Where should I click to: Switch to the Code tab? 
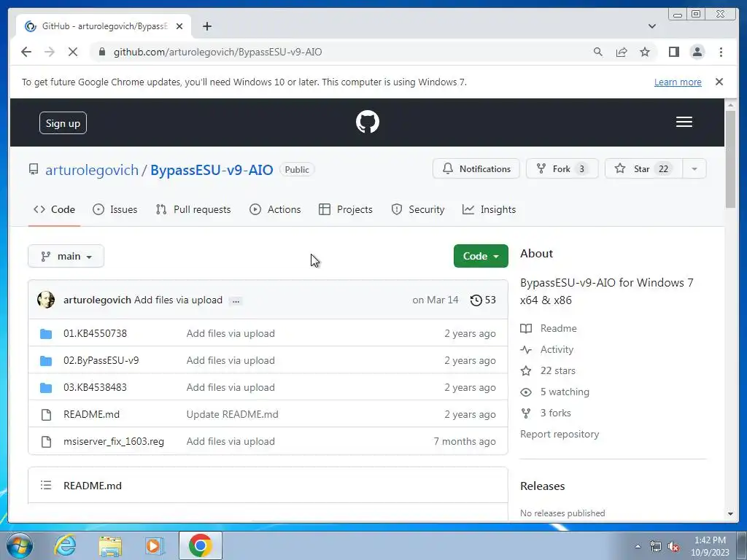(x=54, y=209)
